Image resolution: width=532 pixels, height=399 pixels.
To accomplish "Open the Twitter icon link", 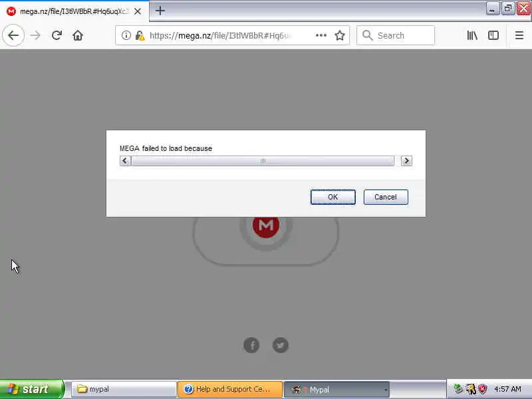I will (x=280, y=345).
